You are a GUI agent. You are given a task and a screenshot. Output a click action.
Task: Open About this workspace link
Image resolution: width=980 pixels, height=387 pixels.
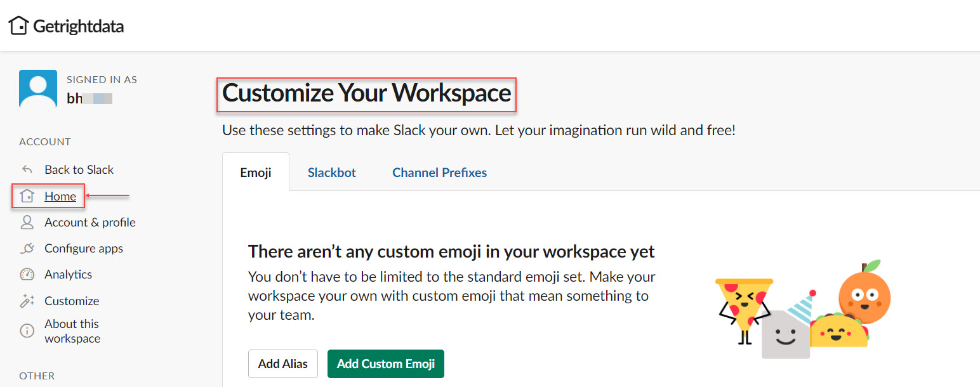[72, 331]
